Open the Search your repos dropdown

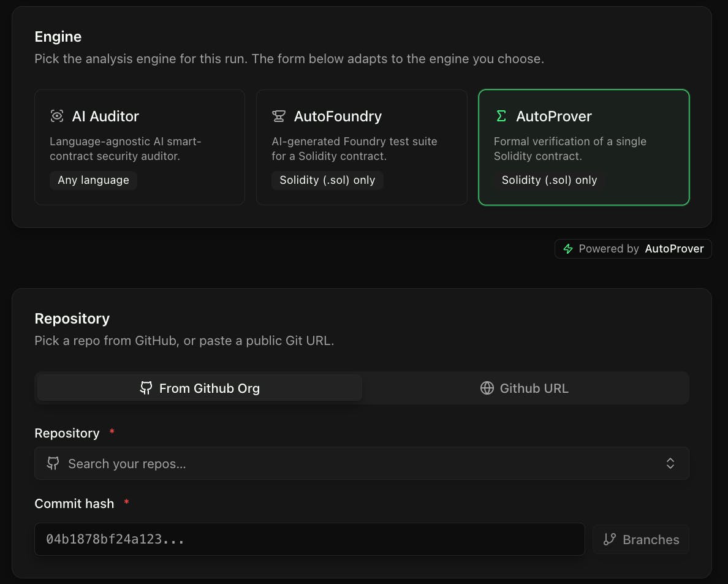(362, 463)
